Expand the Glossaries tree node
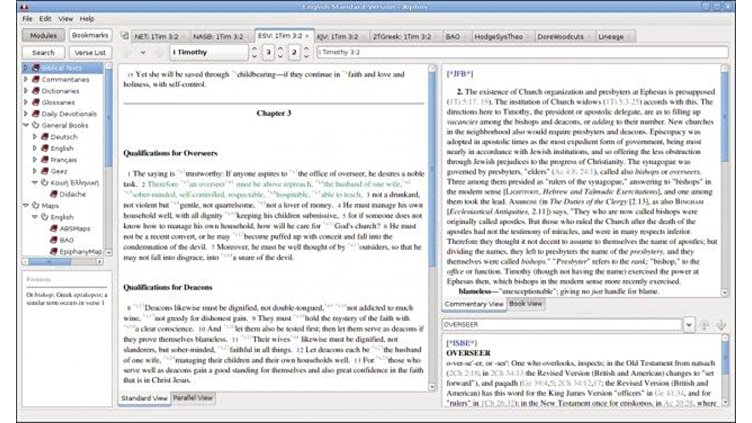 tap(26, 102)
